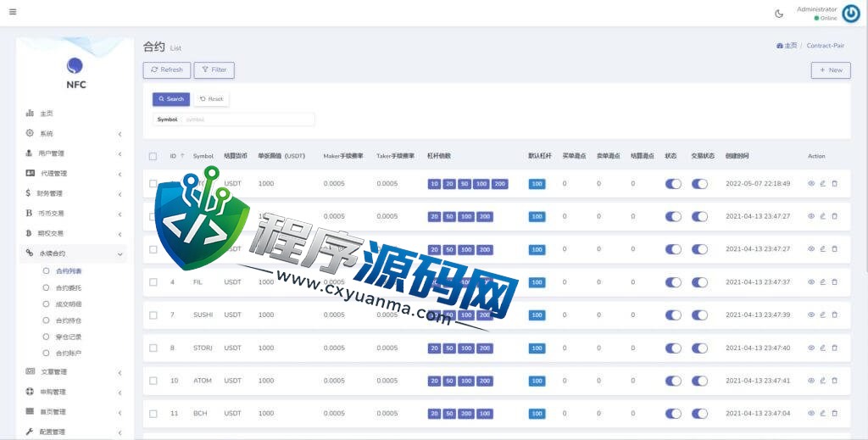The width and height of the screenshot is (868, 440).
Task: Delete the STORJ contract row
Action: coord(835,348)
